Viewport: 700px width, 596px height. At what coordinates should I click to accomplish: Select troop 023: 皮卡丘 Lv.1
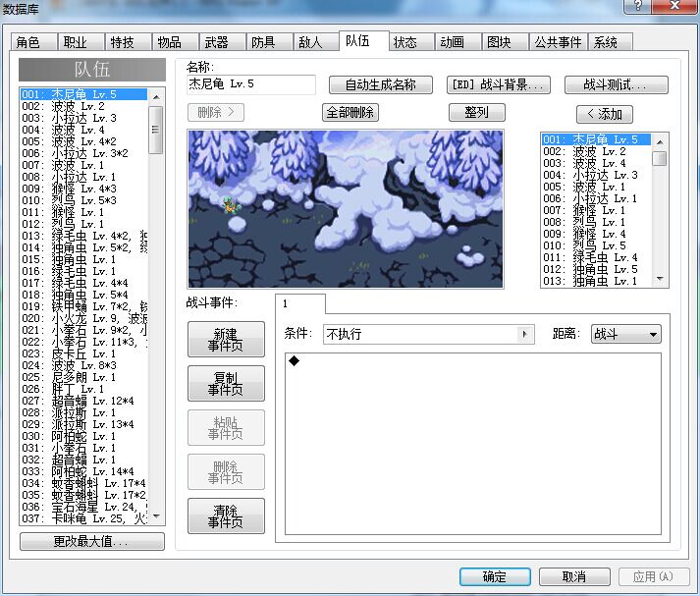(83, 353)
